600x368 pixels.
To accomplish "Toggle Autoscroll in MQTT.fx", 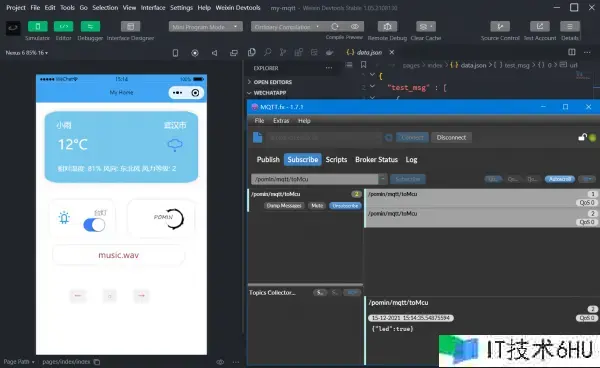I will pyautogui.click(x=559, y=179).
